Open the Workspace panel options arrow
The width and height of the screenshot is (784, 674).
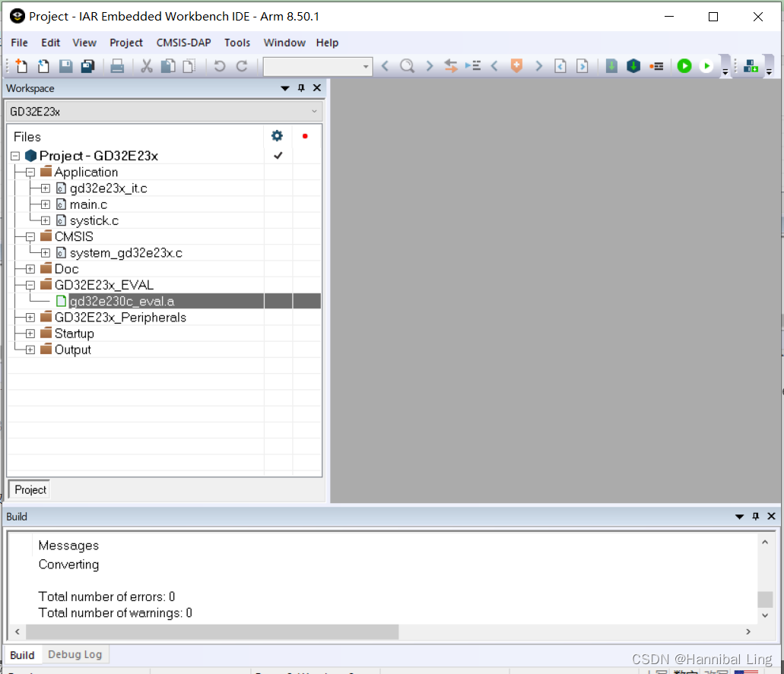pos(285,88)
